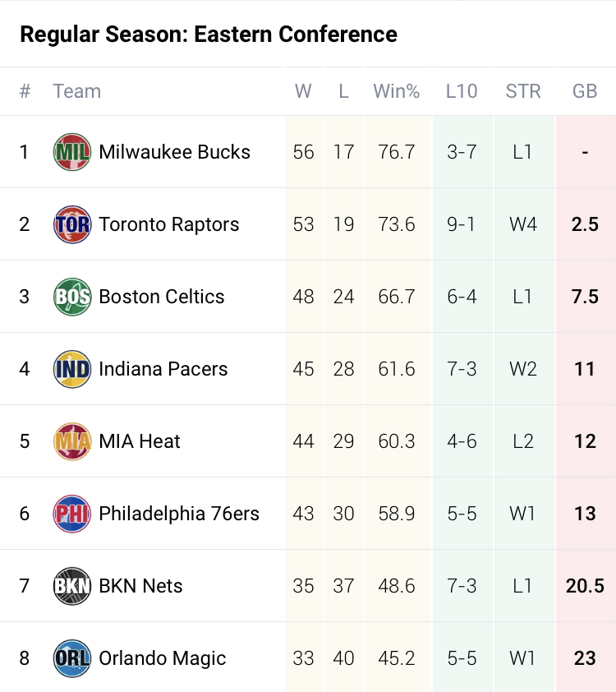Sort table by Win% column header
The image size is (616, 692).
click(x=397, y=91)
